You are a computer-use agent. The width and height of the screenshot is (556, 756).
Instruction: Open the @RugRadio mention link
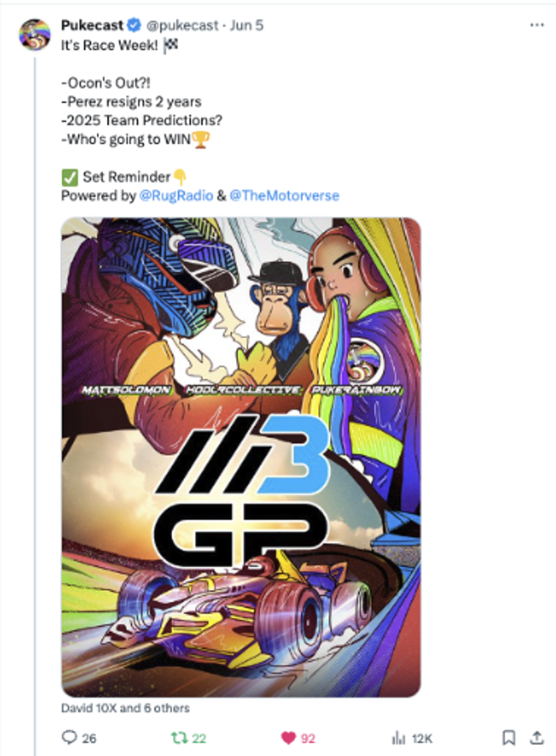point(176,196)
